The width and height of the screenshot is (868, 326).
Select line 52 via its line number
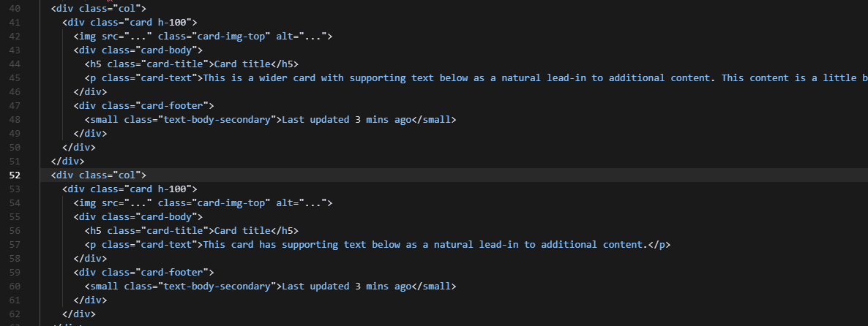[x=15, y=175]
